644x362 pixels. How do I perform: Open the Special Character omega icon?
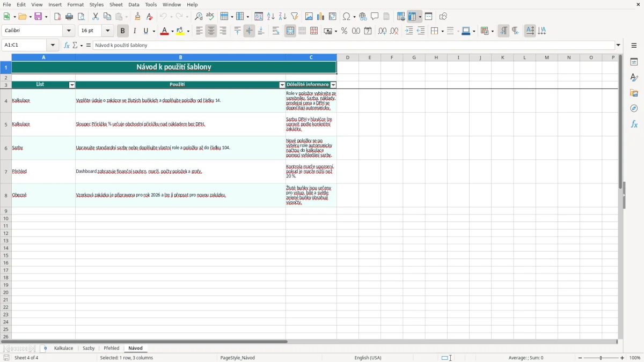point(346,17)
